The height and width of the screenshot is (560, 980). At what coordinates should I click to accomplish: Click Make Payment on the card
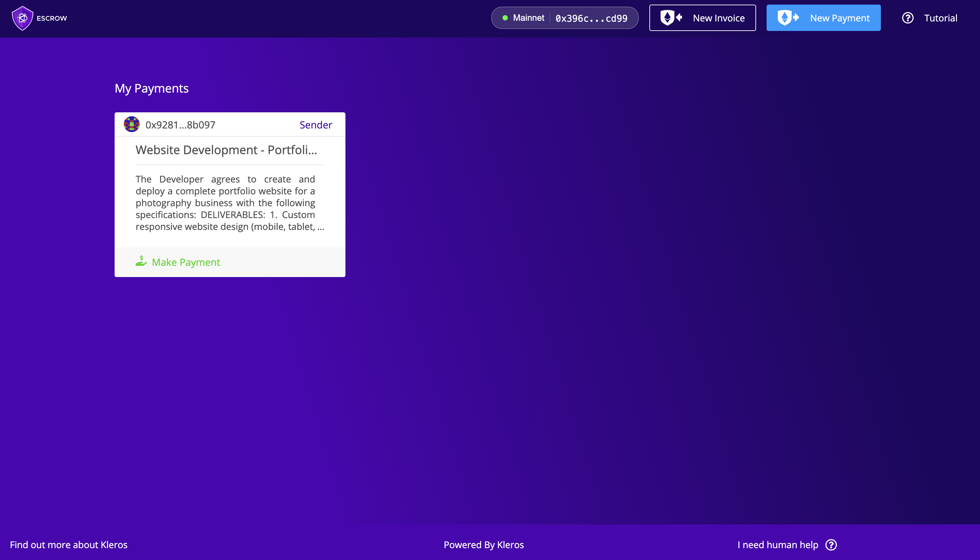[x=186, y=262]
